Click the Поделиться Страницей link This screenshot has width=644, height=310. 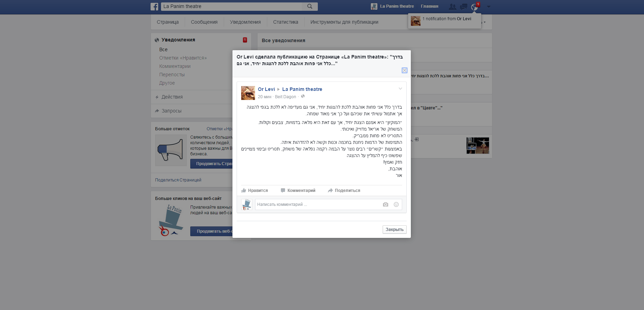(x=178, y=180)
